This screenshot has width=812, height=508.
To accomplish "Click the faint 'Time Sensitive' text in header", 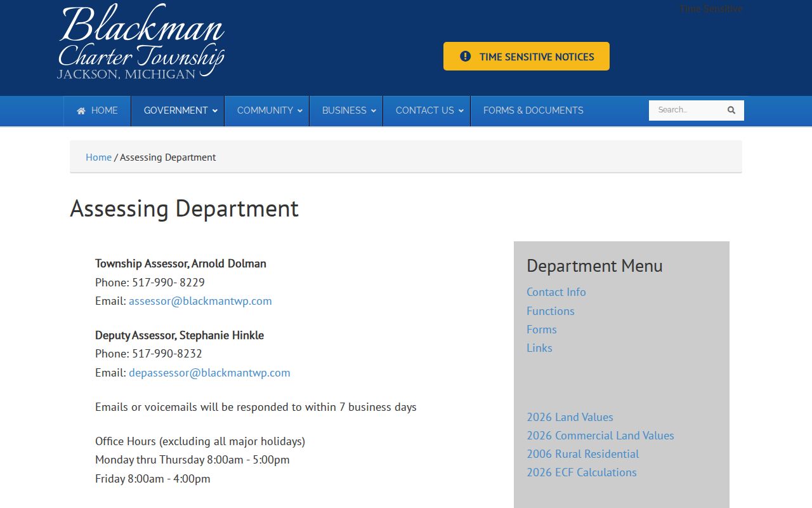I will pyautogui.click(x=710, y=9).
